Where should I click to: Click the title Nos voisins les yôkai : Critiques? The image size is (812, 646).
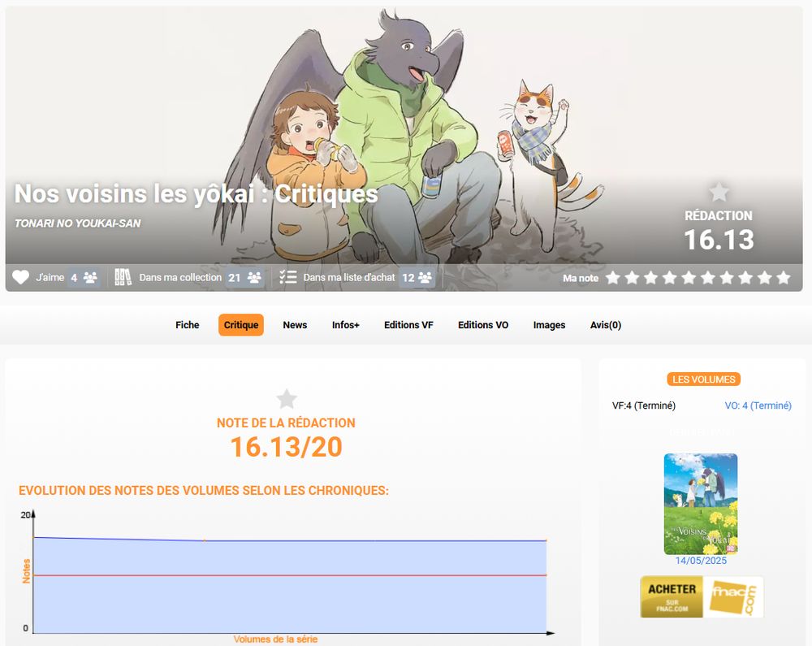coord(196,193)
